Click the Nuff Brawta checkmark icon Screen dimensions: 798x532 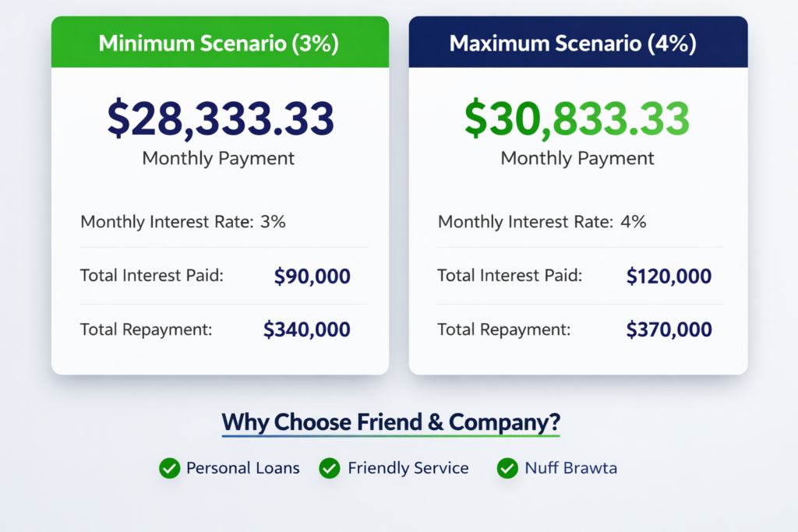[x=507, y=468]
